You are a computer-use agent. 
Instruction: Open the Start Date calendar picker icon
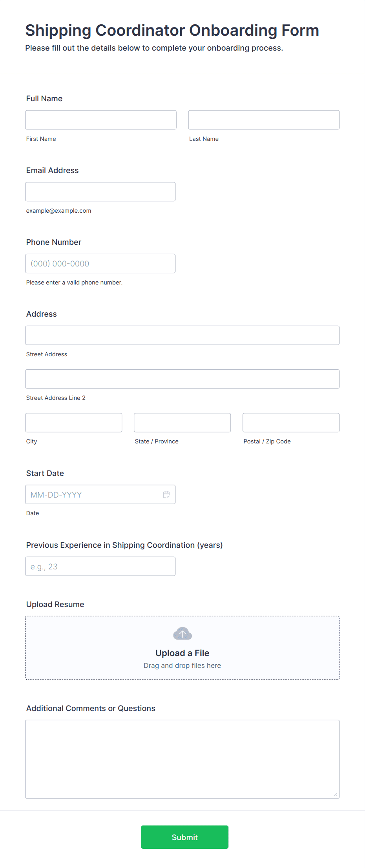166,494
